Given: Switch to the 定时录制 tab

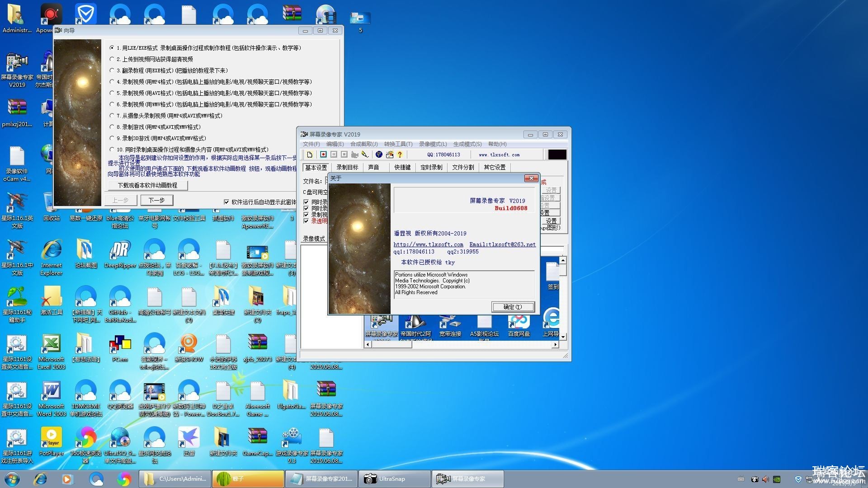Looking at the screenshot, I should pos(431,168).
